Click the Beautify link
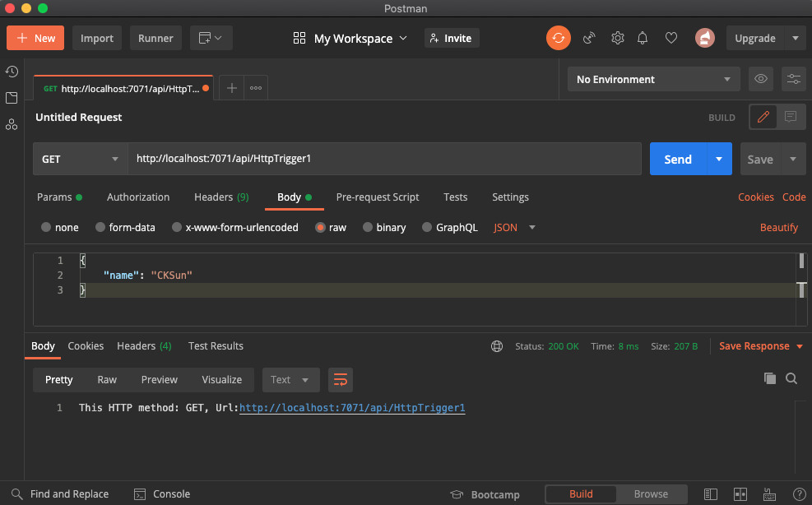The height and width of the screenshot is (505, 812). [779, 227]
